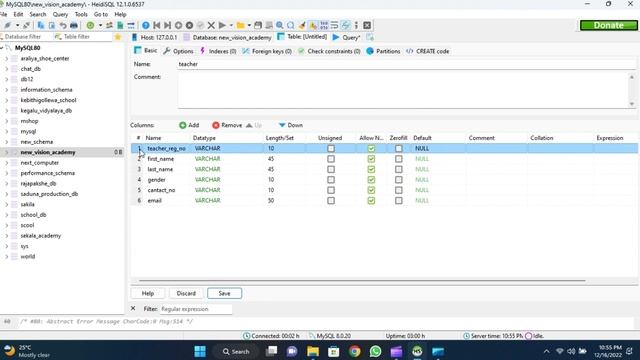Toggle Allow NULL for gender column
Image resolution: width=640 pixels, height=360 pixels.
[x=371, y=180]
